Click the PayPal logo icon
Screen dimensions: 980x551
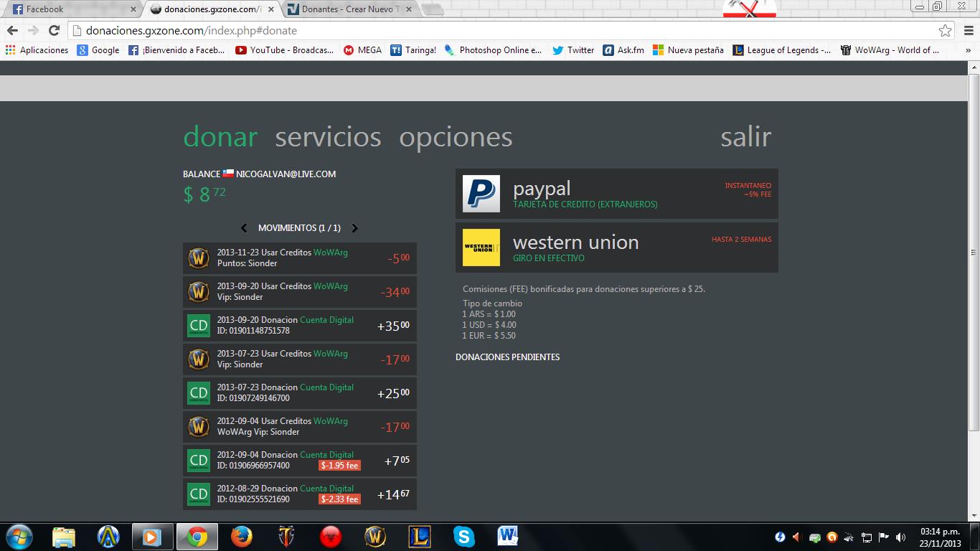coord(481,194)
